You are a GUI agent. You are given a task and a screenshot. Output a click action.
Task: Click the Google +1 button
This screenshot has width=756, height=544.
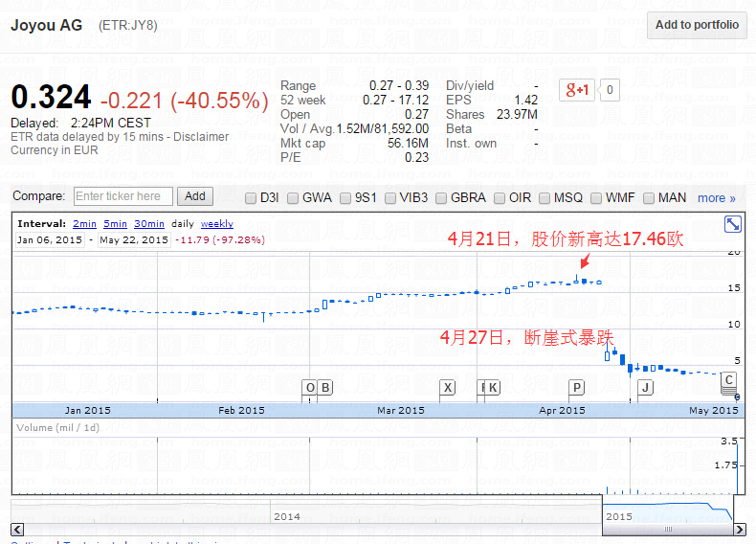(x=577, y=90)
